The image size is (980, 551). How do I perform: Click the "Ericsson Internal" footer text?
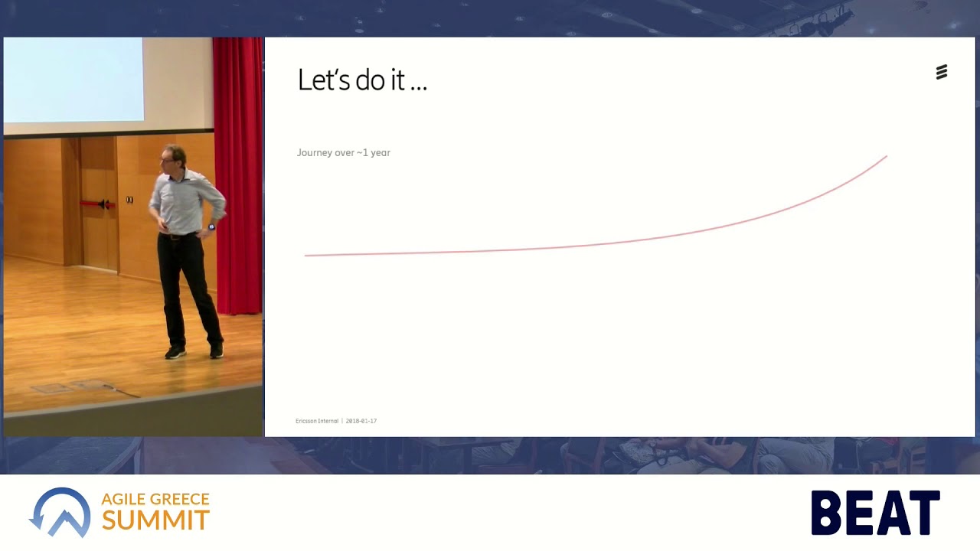point(317,421)
